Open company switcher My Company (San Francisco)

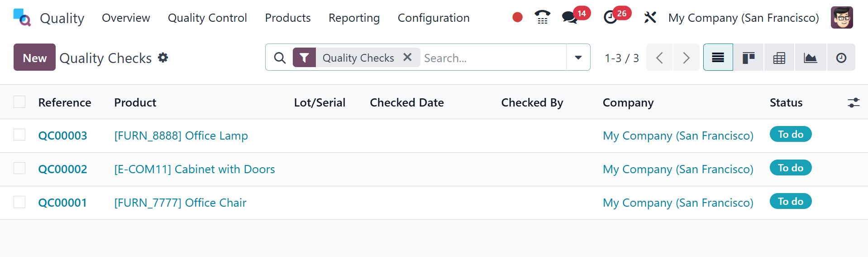point(743,18)
